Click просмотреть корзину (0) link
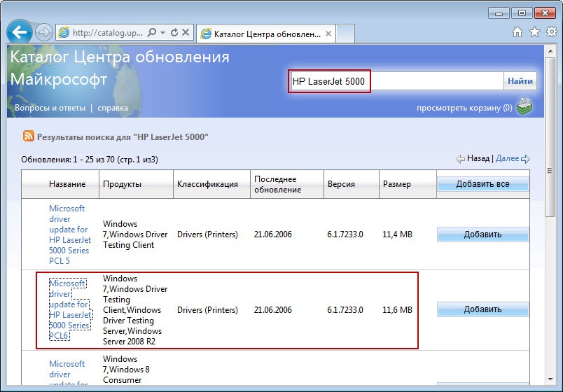 [x=464, y=108]
